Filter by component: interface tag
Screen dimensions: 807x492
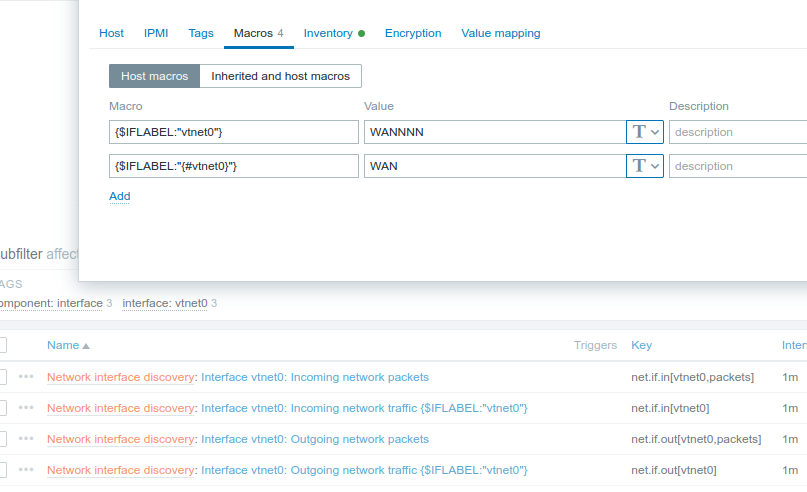51,304
